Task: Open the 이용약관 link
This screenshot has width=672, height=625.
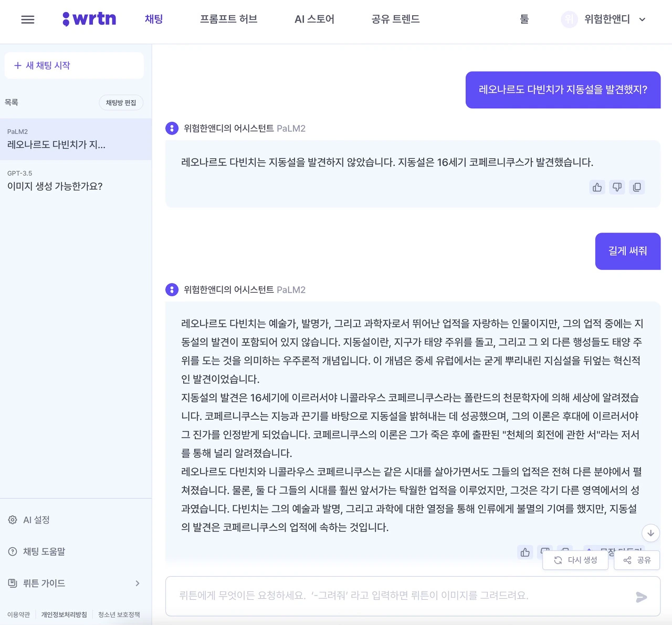Action: (19, 614)
